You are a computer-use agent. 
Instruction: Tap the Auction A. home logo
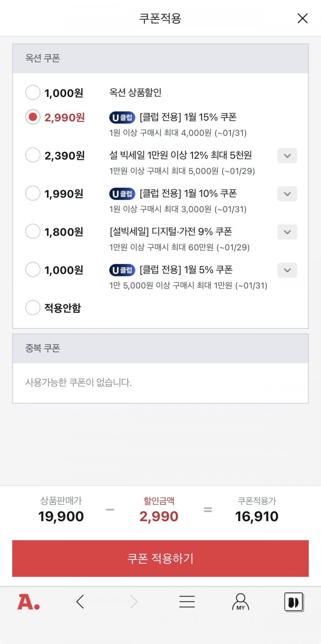click(29, 602)
